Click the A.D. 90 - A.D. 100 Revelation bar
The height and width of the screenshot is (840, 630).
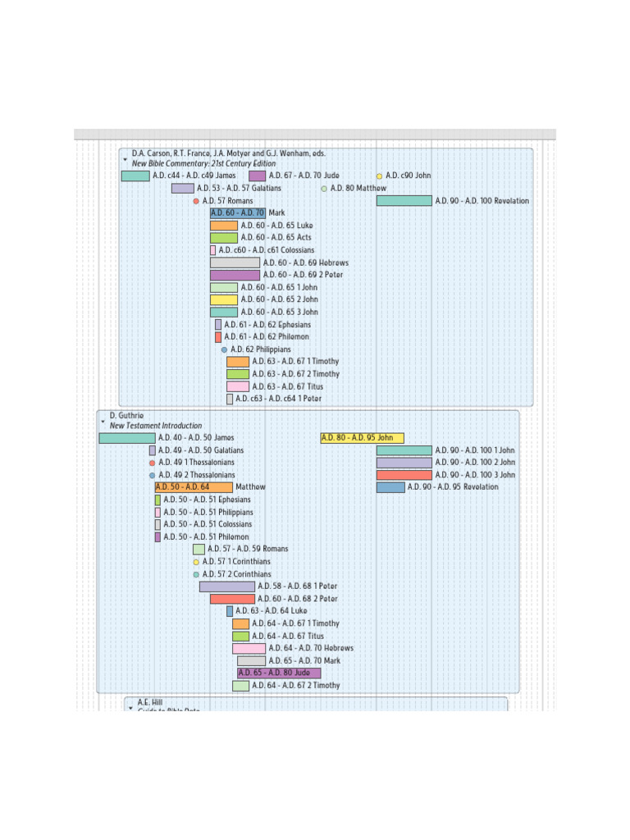[404, 201]
